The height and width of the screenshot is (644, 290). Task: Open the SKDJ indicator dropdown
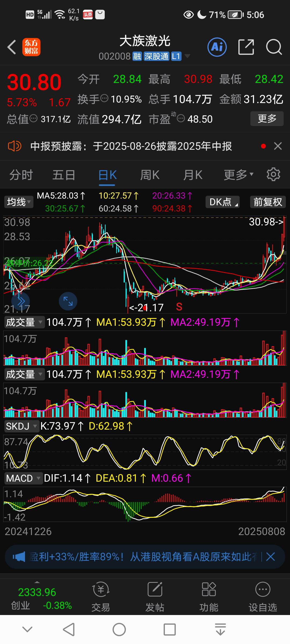click(21, 426)
